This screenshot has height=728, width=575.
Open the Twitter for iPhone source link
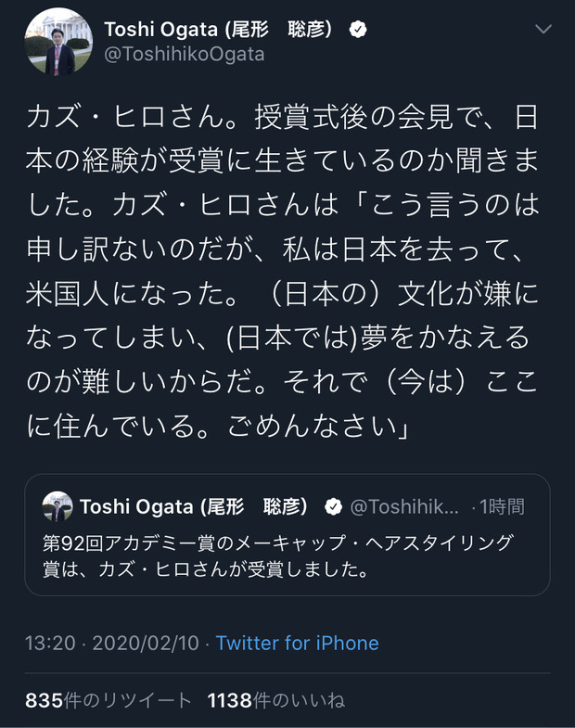pos(298,644)
